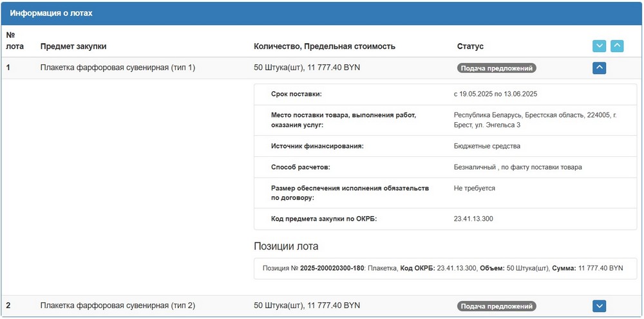Expand all lots with the header down-chevron
644x319 pixels.
(599, 46)
